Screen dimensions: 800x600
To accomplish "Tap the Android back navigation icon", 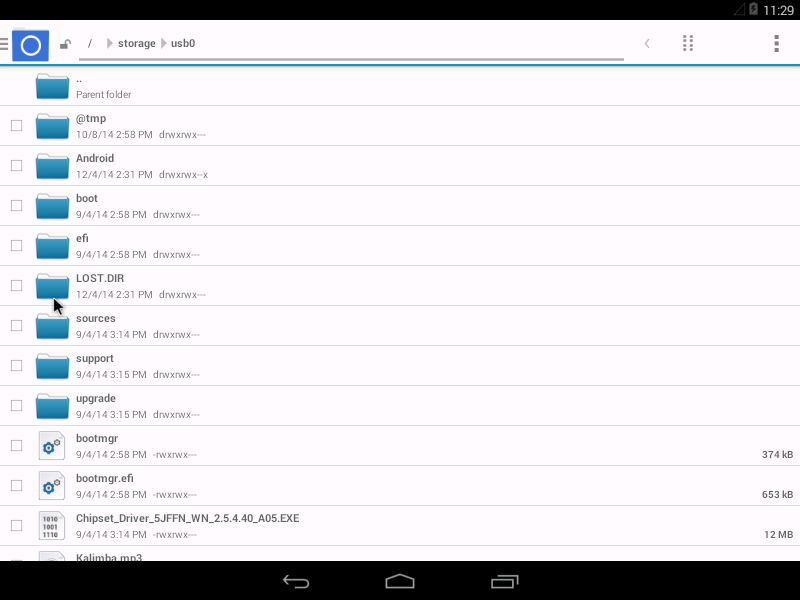I will [296, 582].
